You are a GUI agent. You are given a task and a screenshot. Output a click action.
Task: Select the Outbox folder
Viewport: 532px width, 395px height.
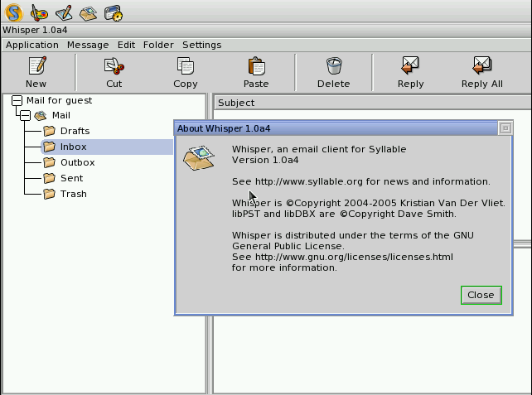coord(77,162)
